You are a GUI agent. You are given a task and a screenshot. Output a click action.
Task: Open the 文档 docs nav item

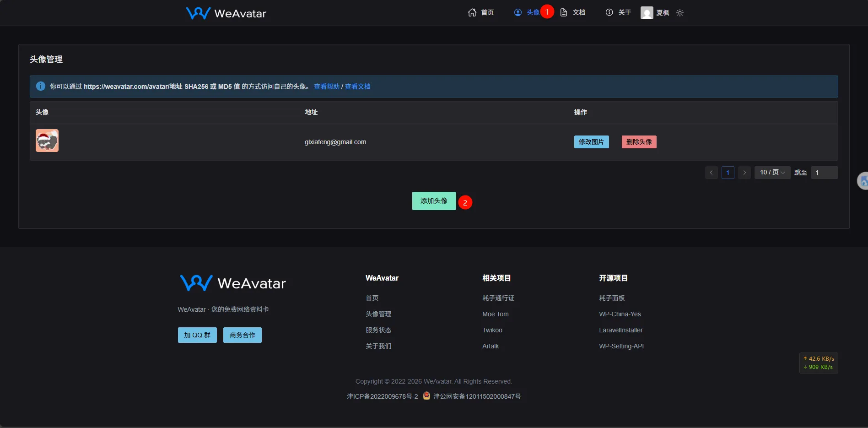coord(573,13)
